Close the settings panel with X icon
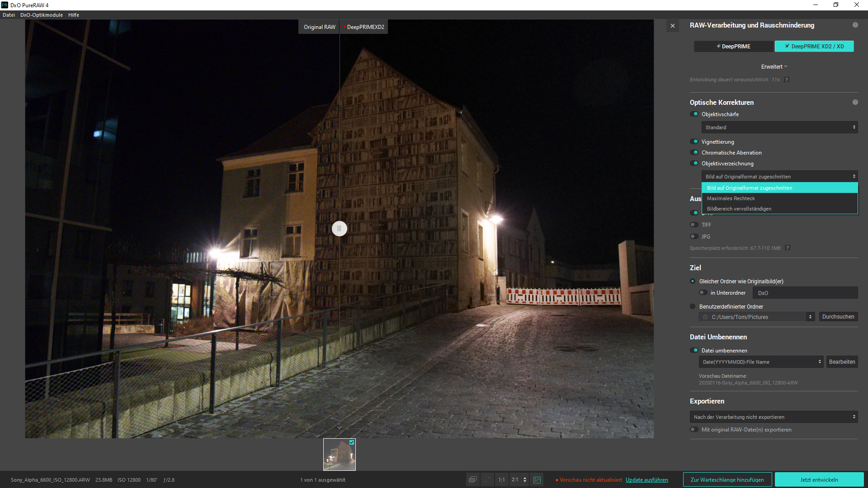 [672, 26]
